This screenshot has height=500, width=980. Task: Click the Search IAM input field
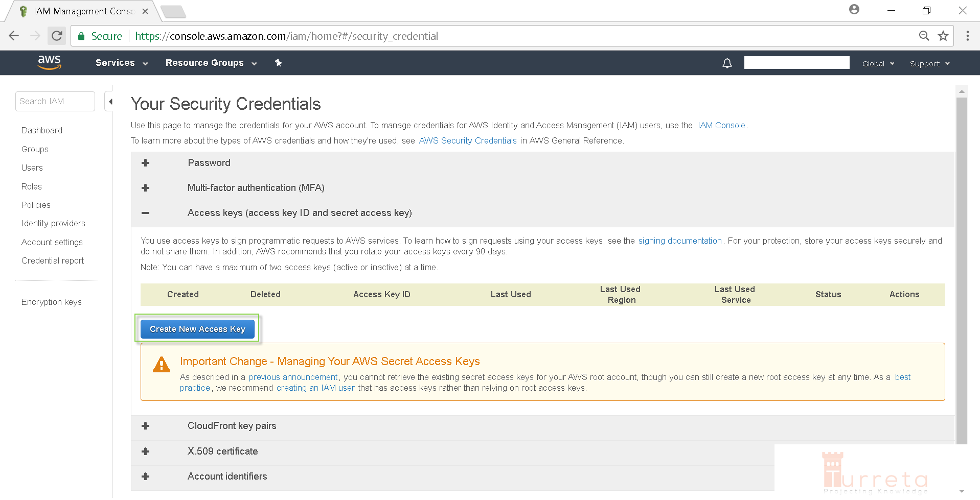[x=55, y=101]
